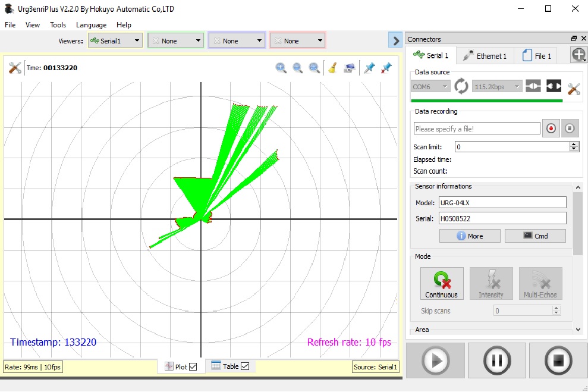The image size is (588, 392).
Task: Add a new connector with plus icon
Action: click(x=578, y=55)
